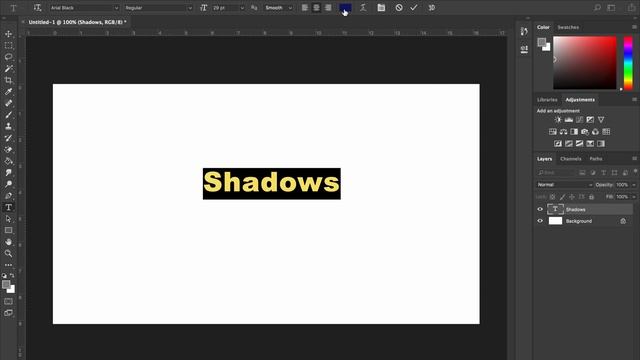The image size is (640, 360).
Task: Select the Brush tool
Action: pyautogui.click(x=9, y=115)
